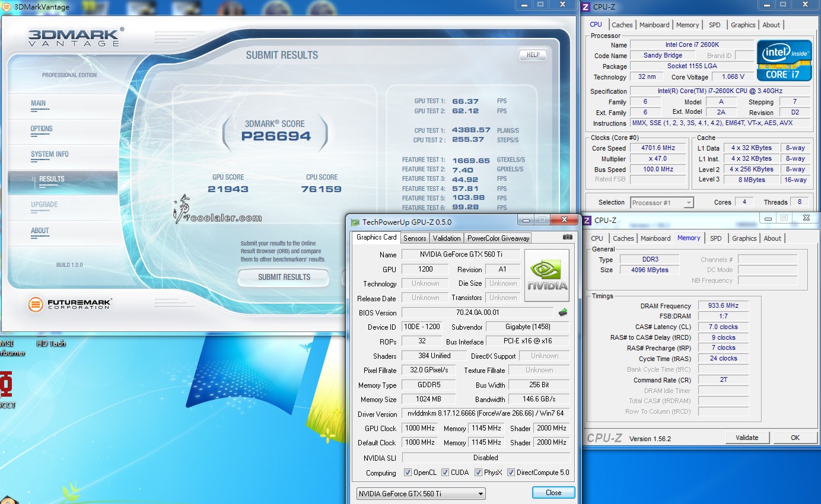Click the BIOS Version field in GPU-Z
The width and height of the screenshot is (821, 504).
[478, 312]
